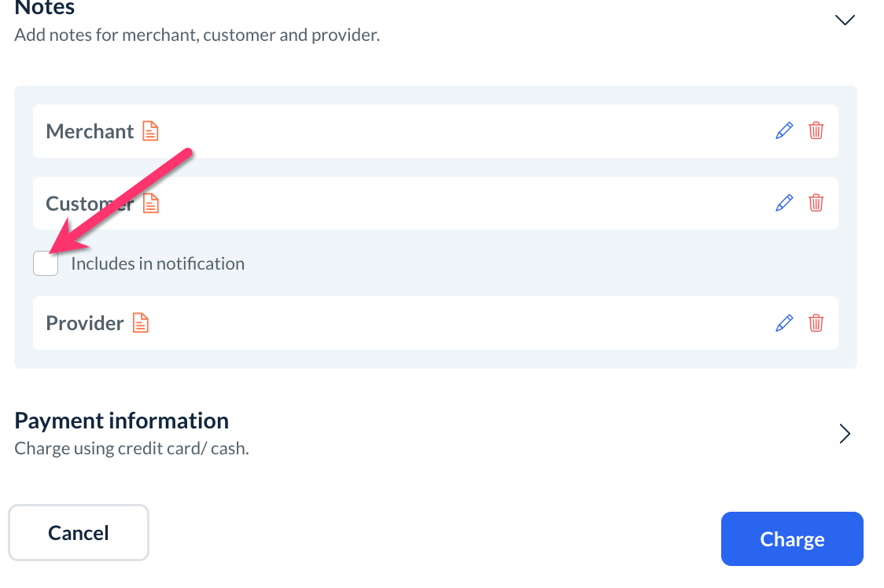884x588 pixels.
Task: Click the Customer note document icon
Action: (150, 204)
